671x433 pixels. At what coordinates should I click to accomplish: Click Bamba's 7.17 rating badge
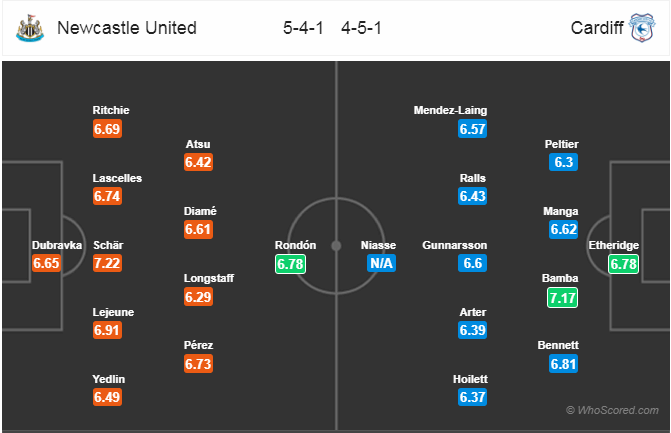coord(565,298)
